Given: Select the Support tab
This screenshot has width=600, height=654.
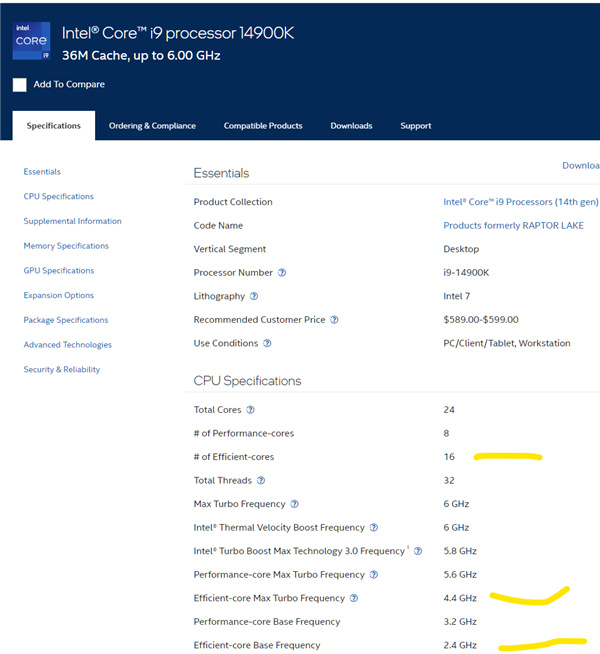Looking at the screenshot, I should 416,126.
